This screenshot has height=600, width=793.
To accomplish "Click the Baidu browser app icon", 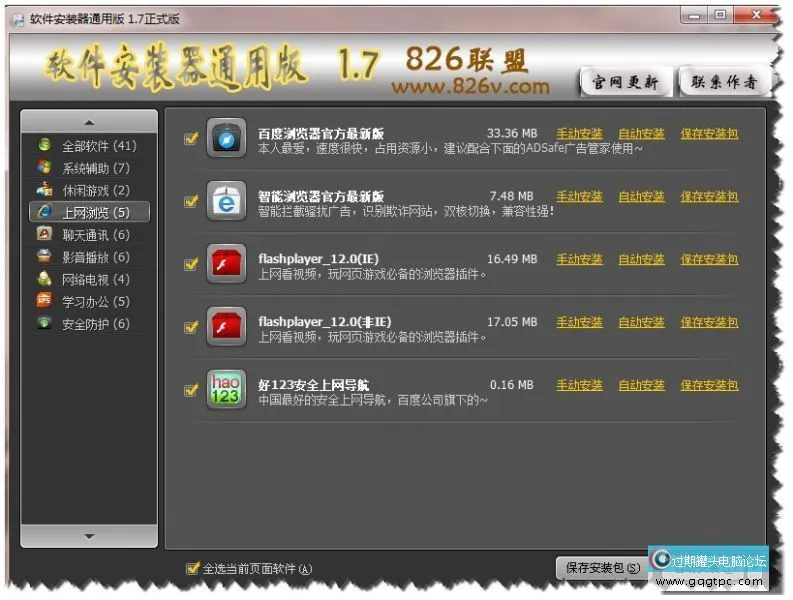I will point(227,138).
